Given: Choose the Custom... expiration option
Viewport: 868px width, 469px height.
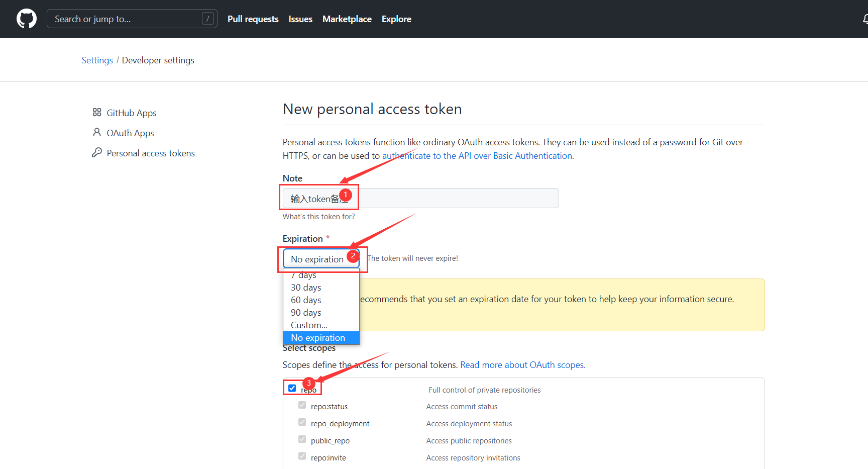Looking at the screenshot, I should coord(309,325).
